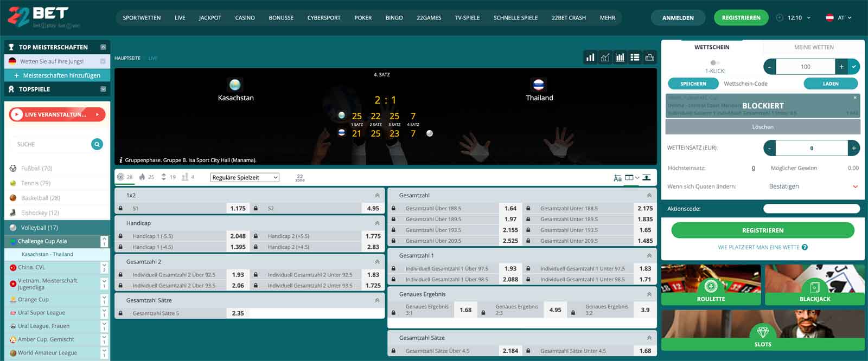Click the Laden button
The height and width of the screenshot is (361, 868).
pyautogui.click(x=831, y=83)
